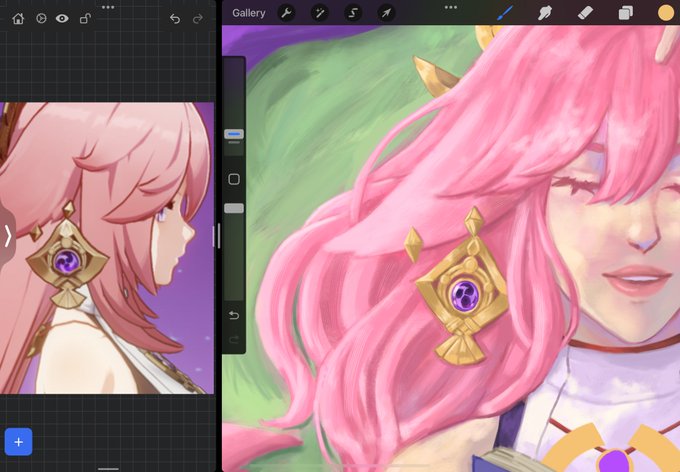Undo using the Procreate sidebar arrow
The height and width of the screenshot is (472, 680).
[234, 315]
